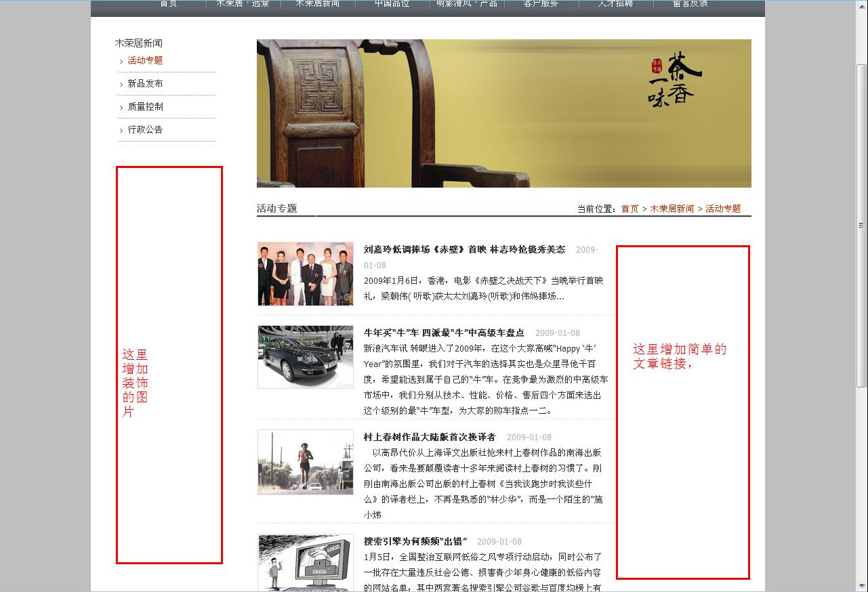Open the 村上春树作品大陆版首次换译者 article

click(429, 437)
